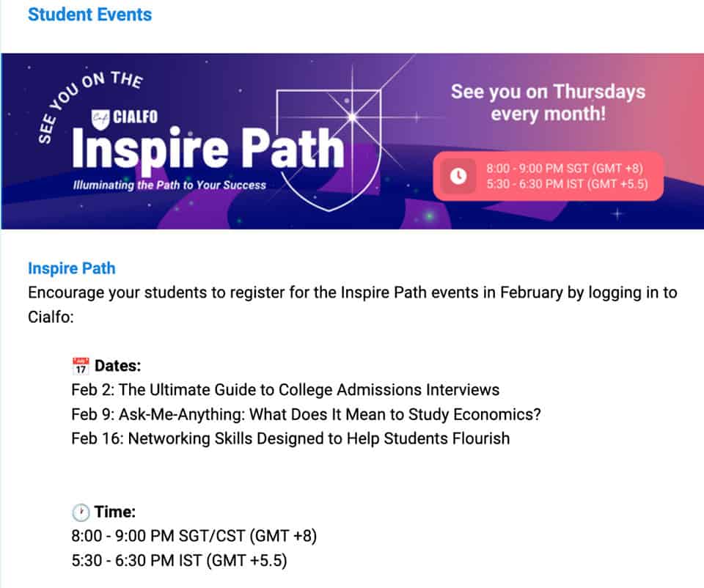Image resolution: width=704 pixels, height=588 pixels.
Task: Select the Feb 16 Networking Skills line
Action: 290,438
